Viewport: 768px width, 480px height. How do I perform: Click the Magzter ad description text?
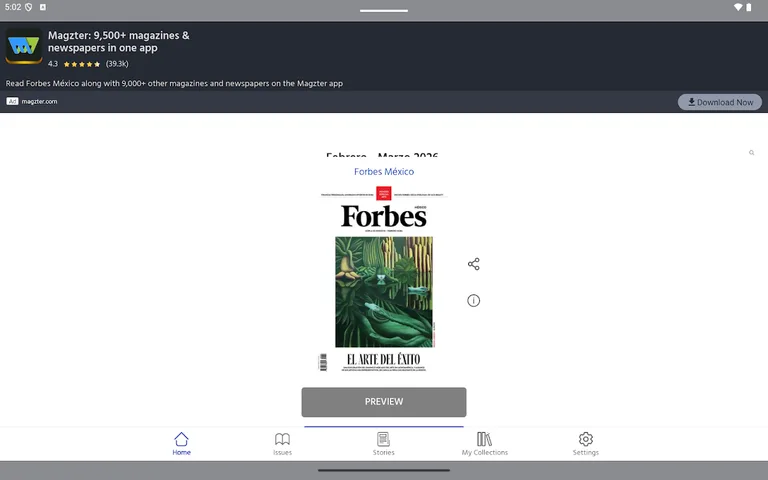(174, 83)
